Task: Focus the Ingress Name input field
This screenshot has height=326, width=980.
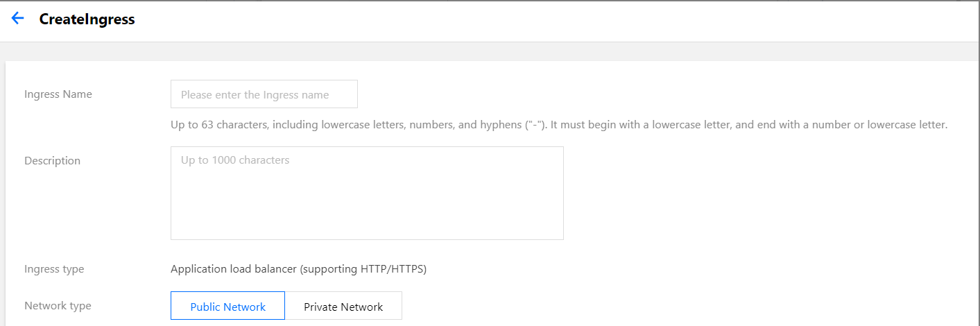Action: pos(264,94)
